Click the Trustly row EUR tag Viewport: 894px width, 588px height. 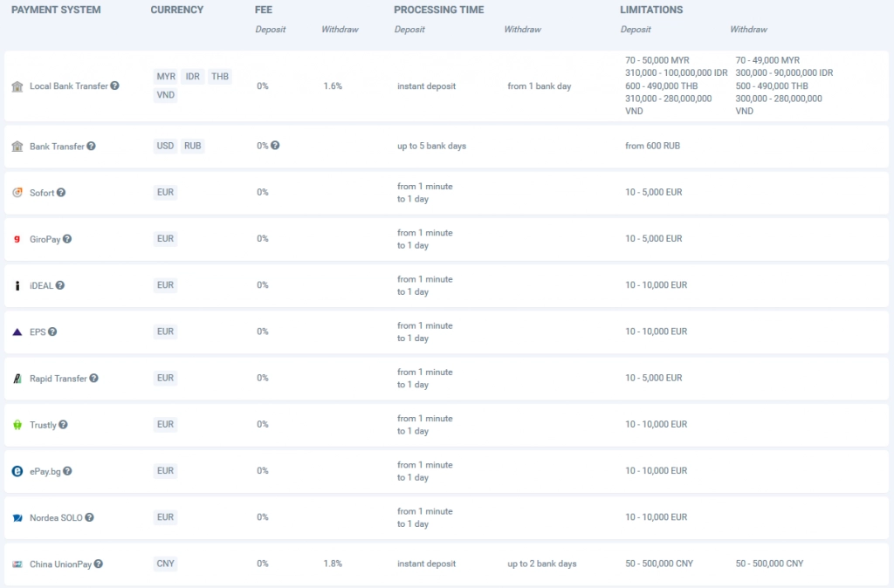[165, 425]
